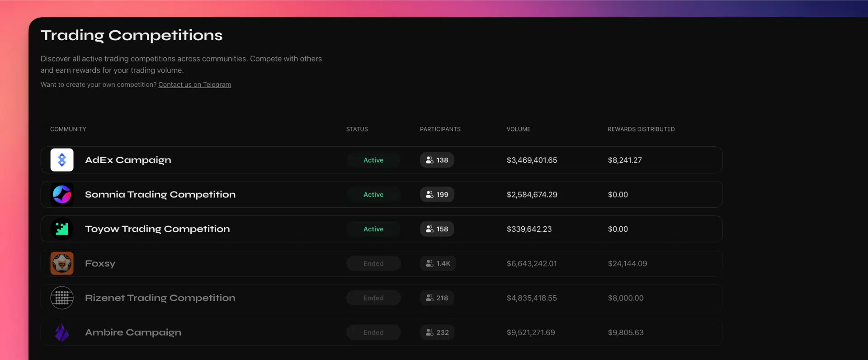Viewport: 868px width, 360px height.
Task: Click the Ended status badge for Ambire Campaign
Action: [x=373, y=332]
